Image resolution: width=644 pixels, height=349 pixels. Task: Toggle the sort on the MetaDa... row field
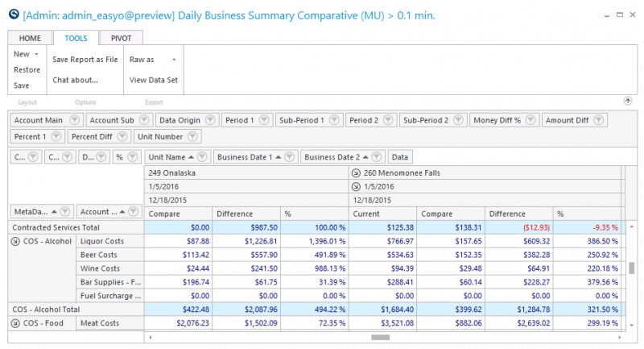pyautogui.click(x=54, y=212)
